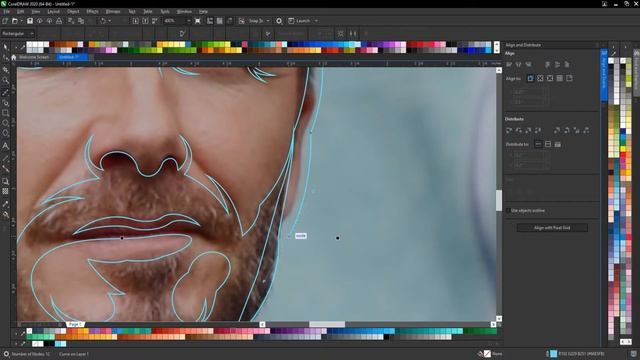This screenshot has height=360, width=640.
Task: Toggle Distribute to Object spacing
Action: [558, 144]
